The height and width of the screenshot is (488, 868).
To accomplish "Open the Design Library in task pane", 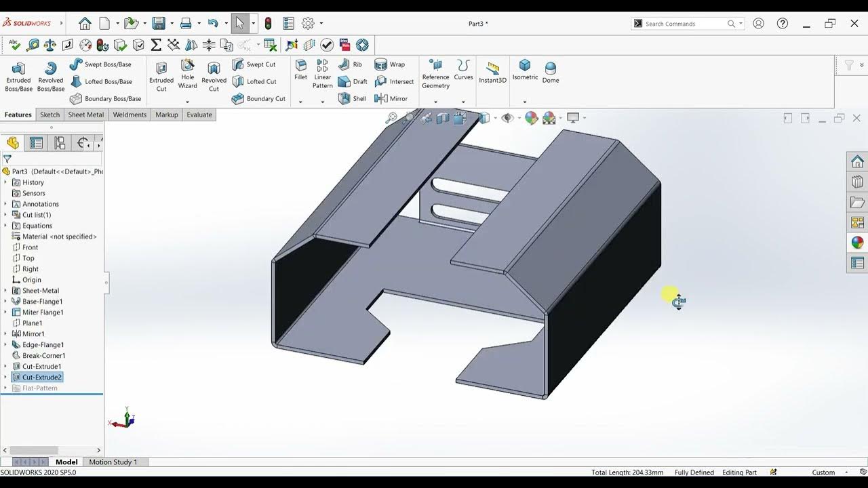I will click(x=857, y=182).
